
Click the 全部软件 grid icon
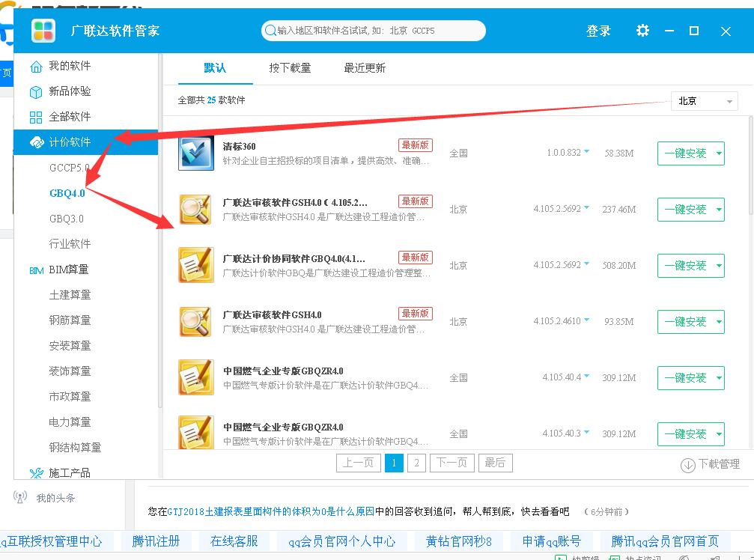click(36, 118)
